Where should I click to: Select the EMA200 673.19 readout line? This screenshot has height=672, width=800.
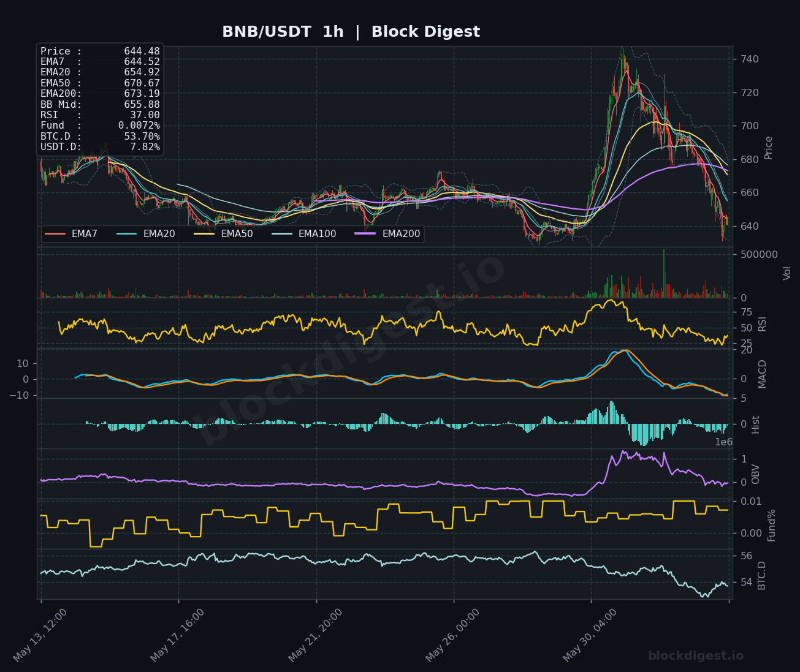100,94
